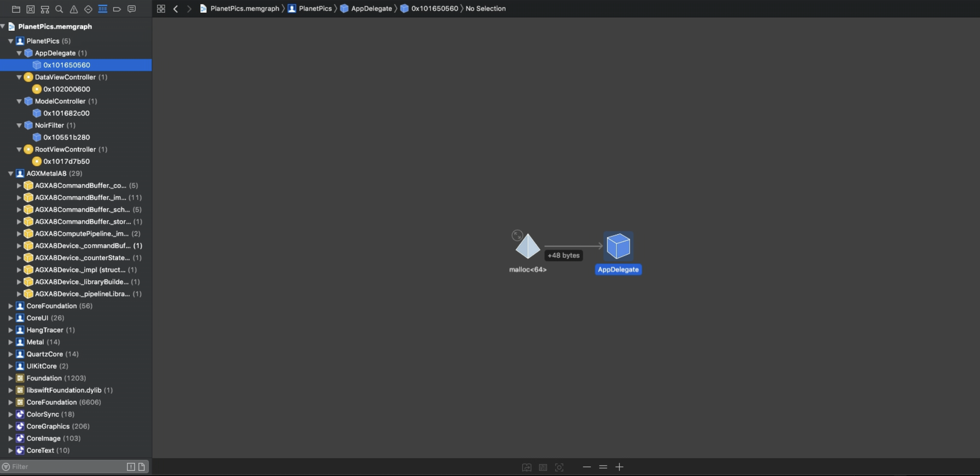980x476 pixels.
Task: Toggle focus-on-node frame icon in bottom bar
Action: [559, 467]
